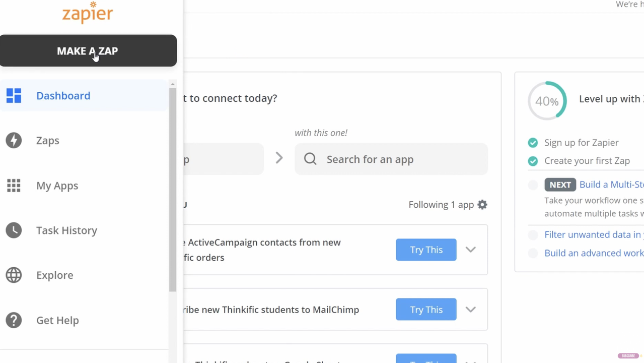
Task: Click the up arrow of sidebar scrollbar
Action: tap(173, 84)
